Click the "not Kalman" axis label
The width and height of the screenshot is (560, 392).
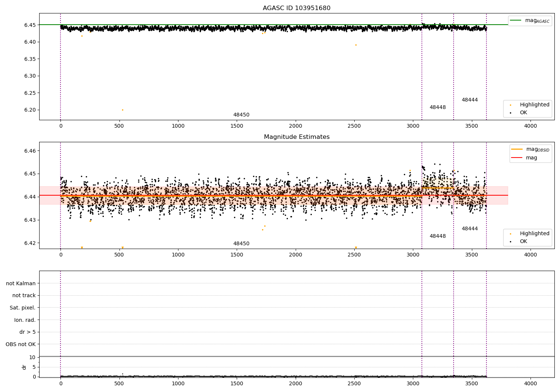coord(21,283)
